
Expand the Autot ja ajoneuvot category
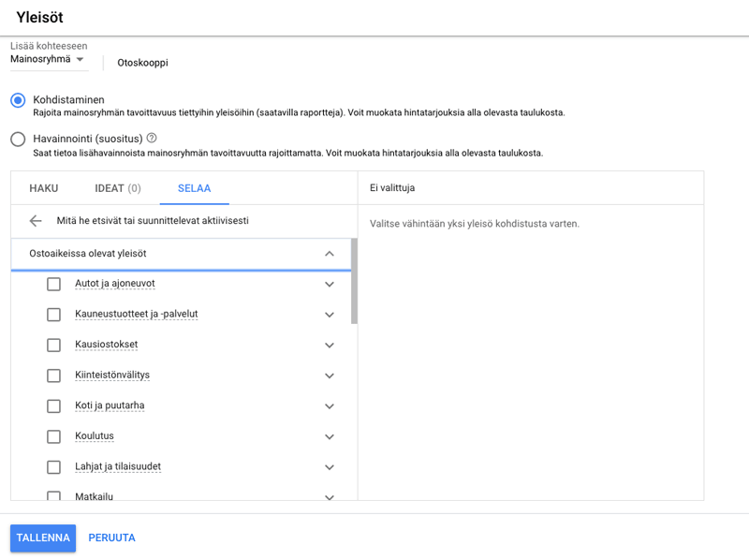point(330,284)
